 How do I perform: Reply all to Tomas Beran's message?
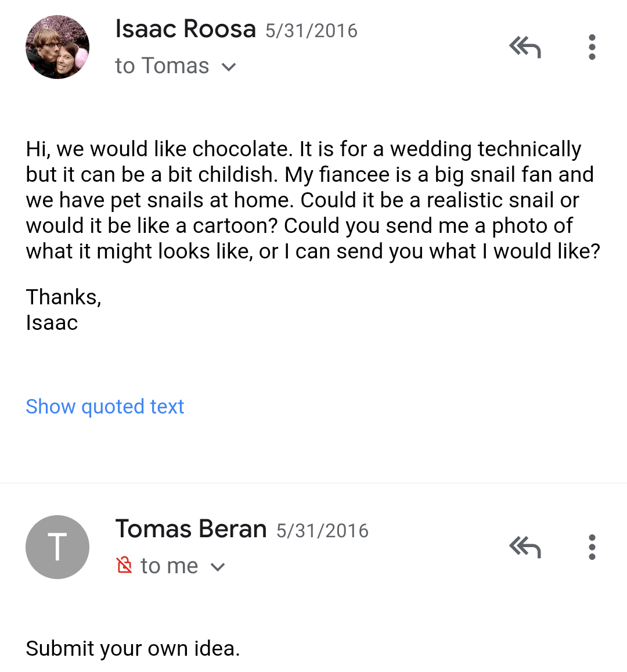pyautogui.click(x=525, y=547)
